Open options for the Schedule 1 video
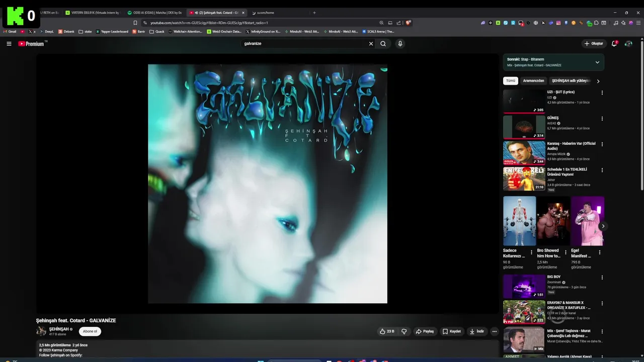 [602, 170]
